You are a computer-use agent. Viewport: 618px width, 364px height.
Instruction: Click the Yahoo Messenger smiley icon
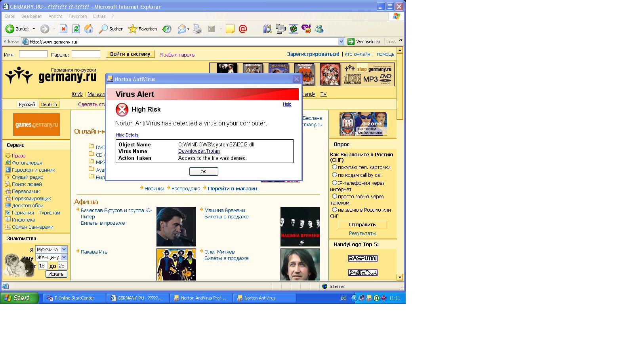click(x=306, y=29)
